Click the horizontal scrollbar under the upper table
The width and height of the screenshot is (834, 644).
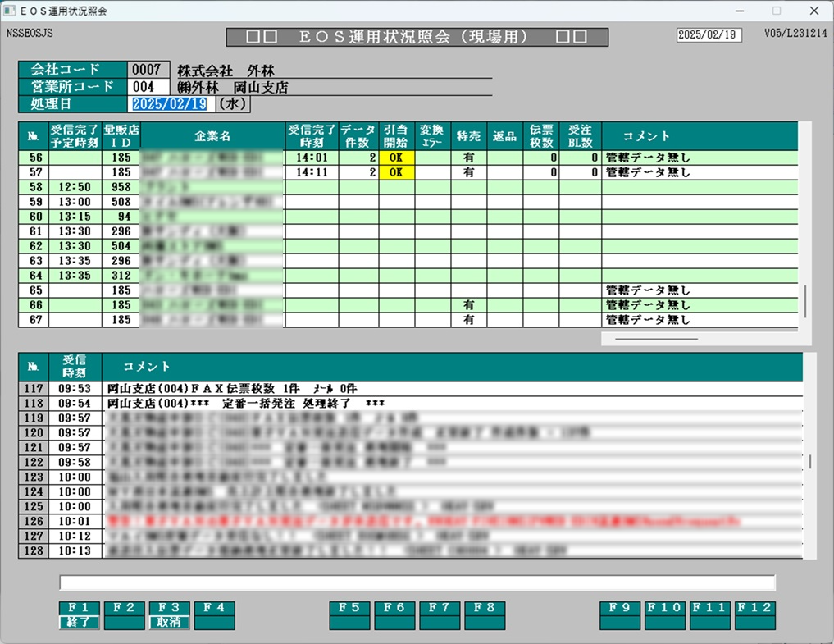pos(657,338)
